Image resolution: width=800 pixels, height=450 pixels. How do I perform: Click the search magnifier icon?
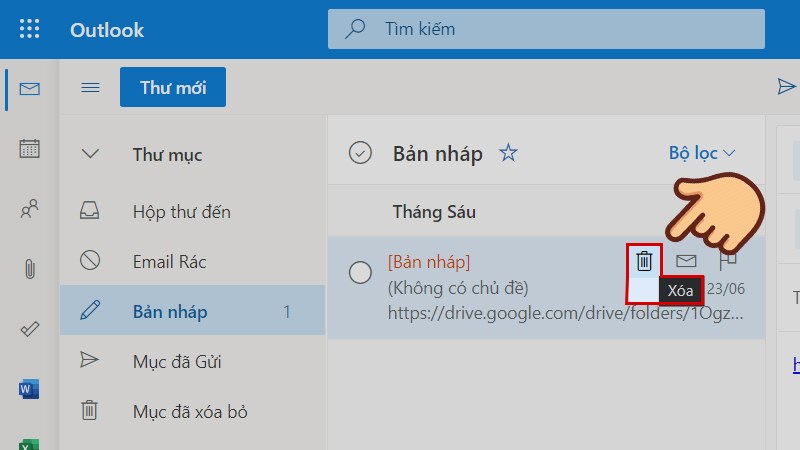[355, 29]
